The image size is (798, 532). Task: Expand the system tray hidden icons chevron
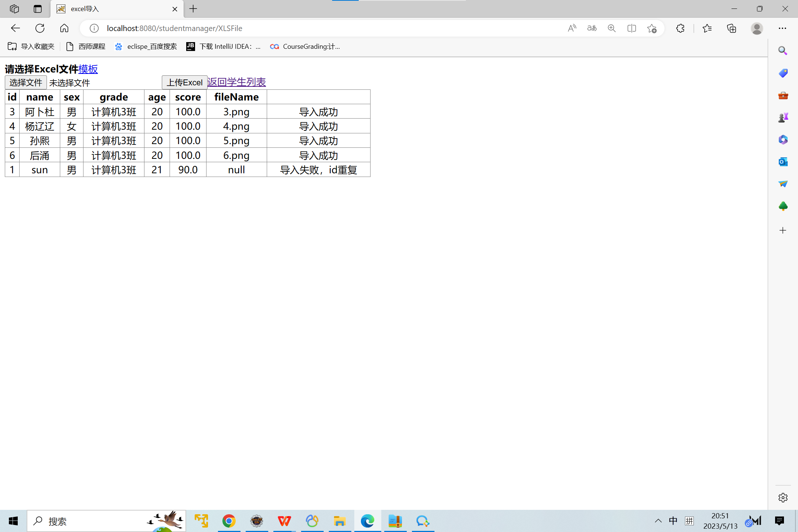tap(658, 521)
